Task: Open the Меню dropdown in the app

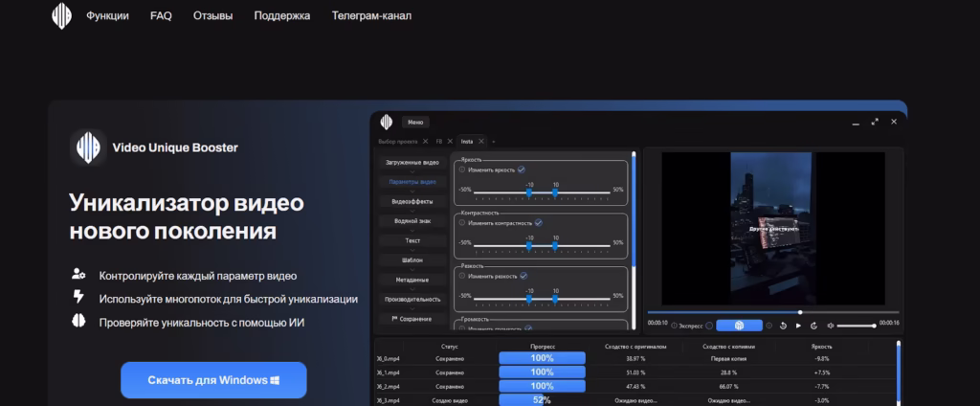Action: [x=414, y=123]
